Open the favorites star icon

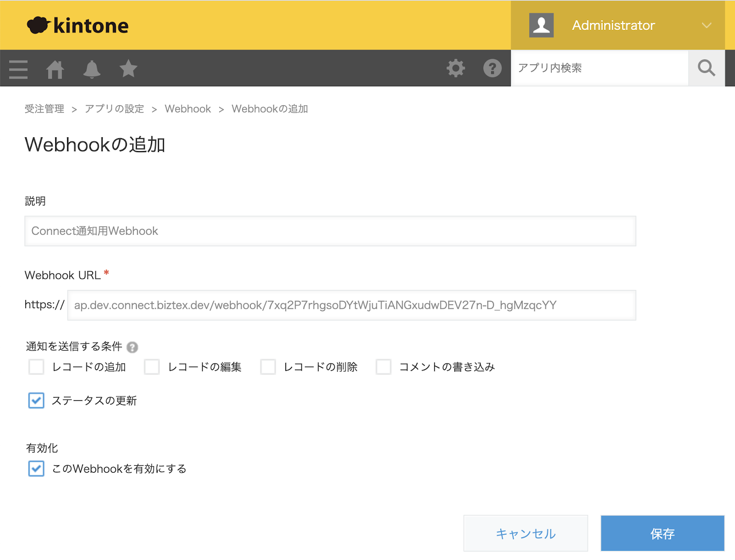pos(129,69)
